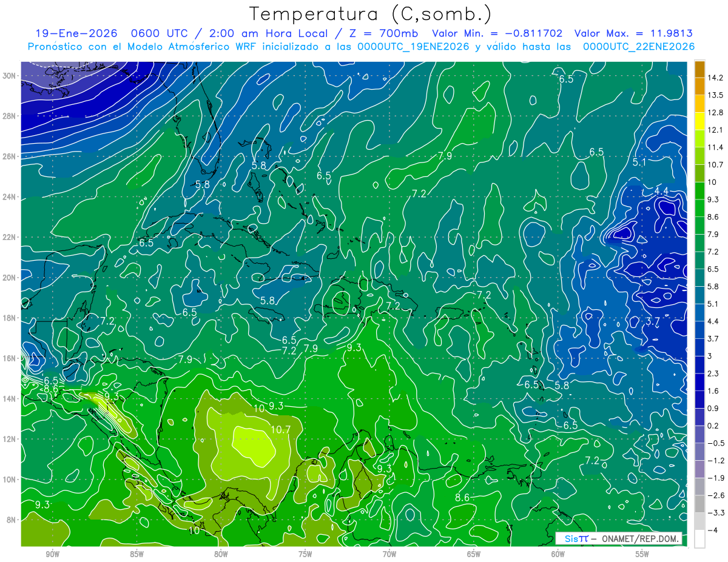Click the "-0.5" colorbar legend value
728x562 pixels.
pyautogui.click(x=715, y=443)
